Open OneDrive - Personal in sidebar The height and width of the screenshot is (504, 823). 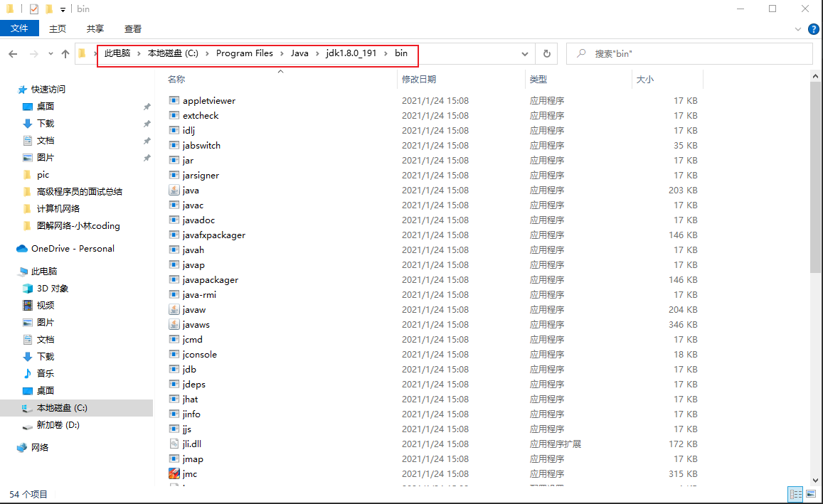(73, 249)
